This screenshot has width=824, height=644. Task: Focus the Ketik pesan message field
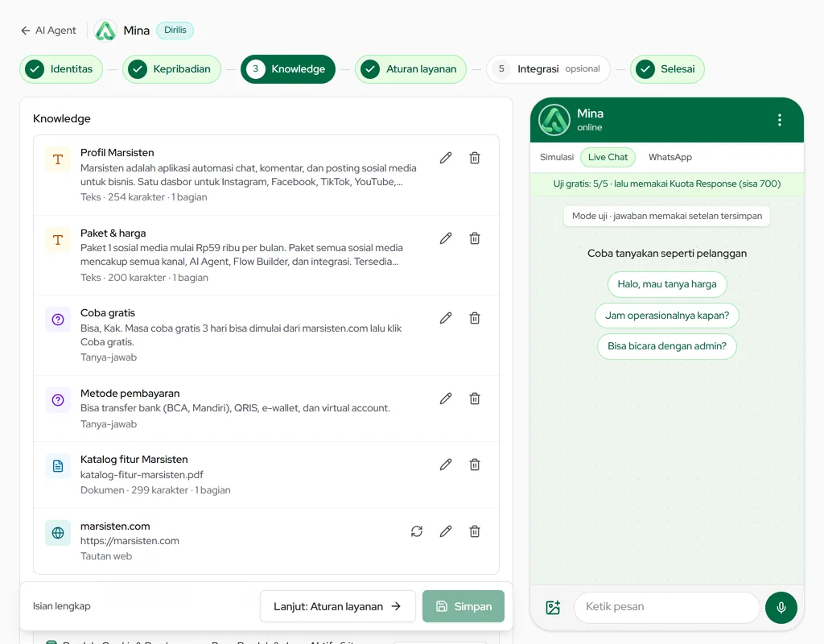[x=667, y=607]
